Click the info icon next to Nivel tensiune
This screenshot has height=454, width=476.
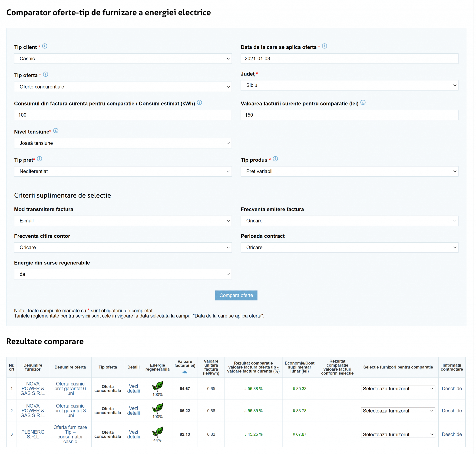pos(56,131)
